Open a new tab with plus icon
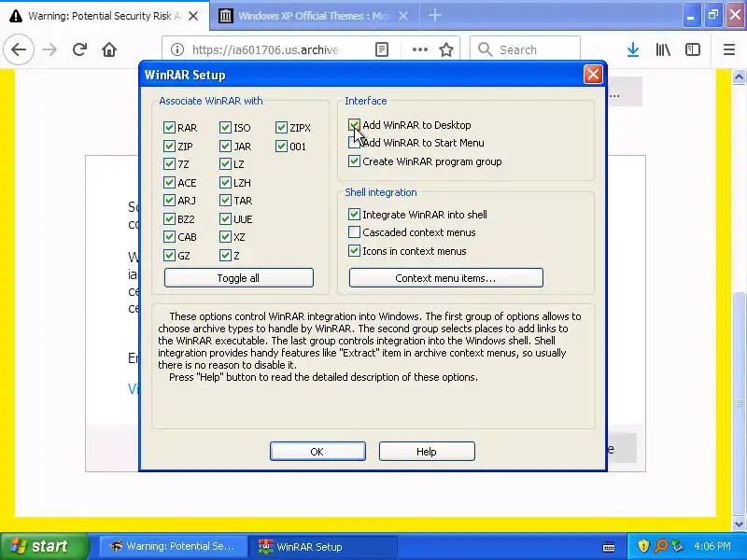Viewport: 747px width, 560px height. [434, 15]
